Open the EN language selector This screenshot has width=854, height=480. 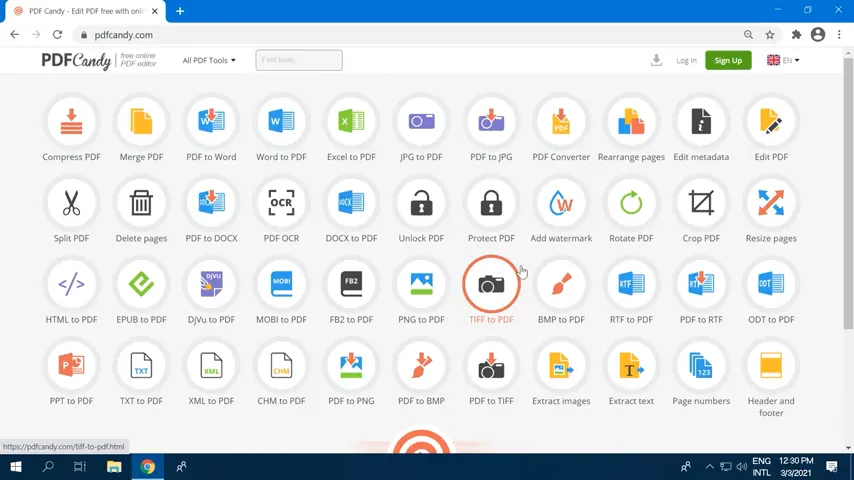point(783,60)
